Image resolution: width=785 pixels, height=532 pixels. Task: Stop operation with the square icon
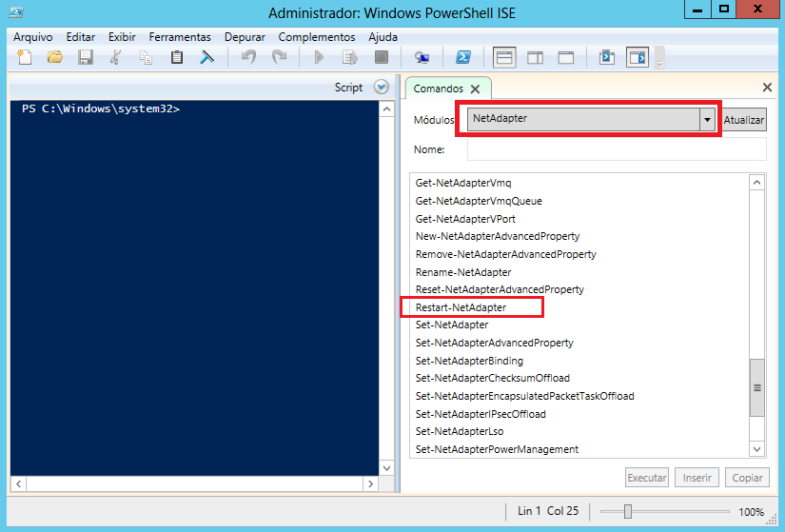(382, 58)
